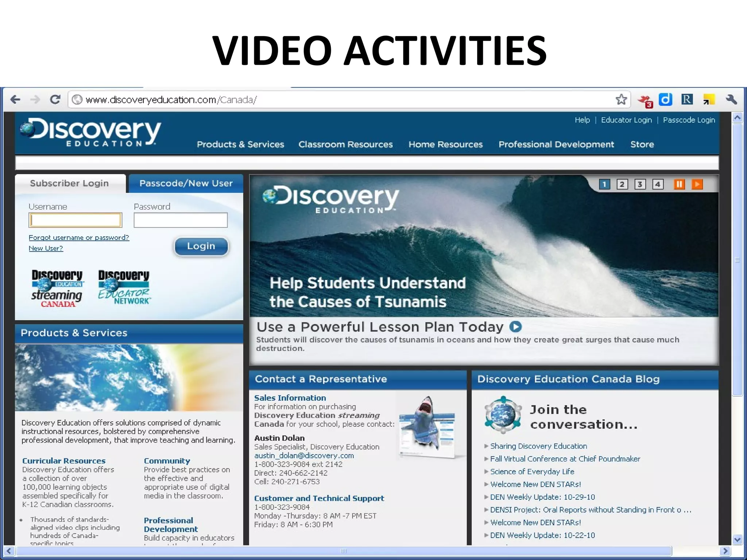Screen dimensions: 747x560
Task: Open austin_dolan@discovery.com email link
Action: 304,456
